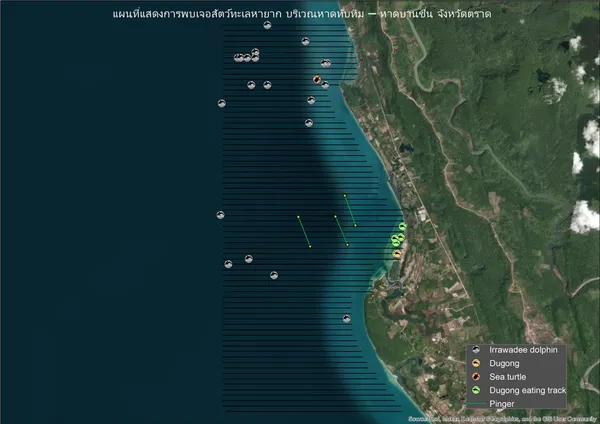Click the Pinger line swatch in the legend

coord(477,403)
